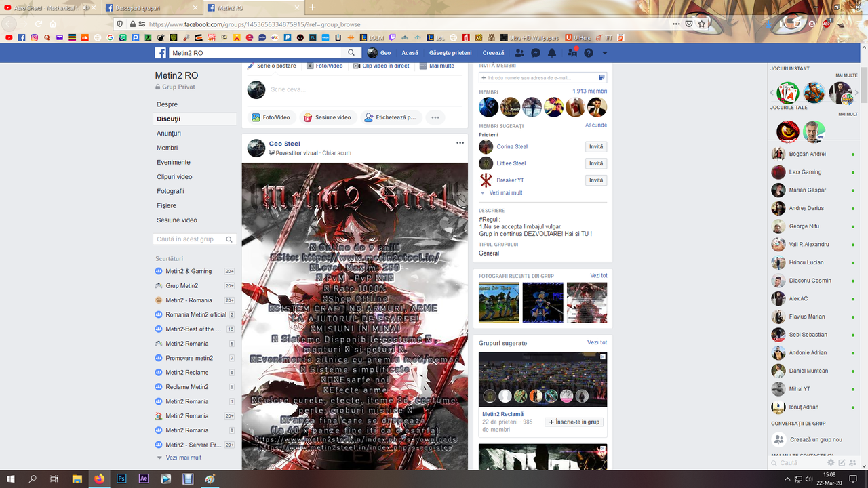
Task: Select Membri in the group sidebar
Action: point(167,148)
